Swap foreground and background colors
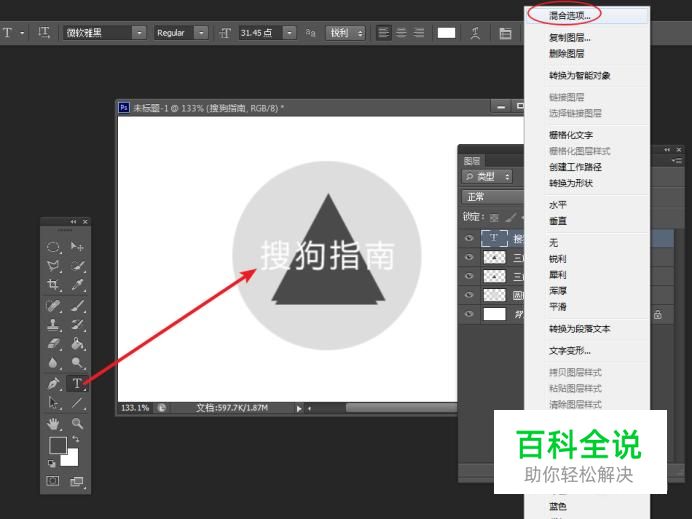Image resolution: width=692 pixels, height=519 pixels. pyautogui.click(x=76, y=439)
